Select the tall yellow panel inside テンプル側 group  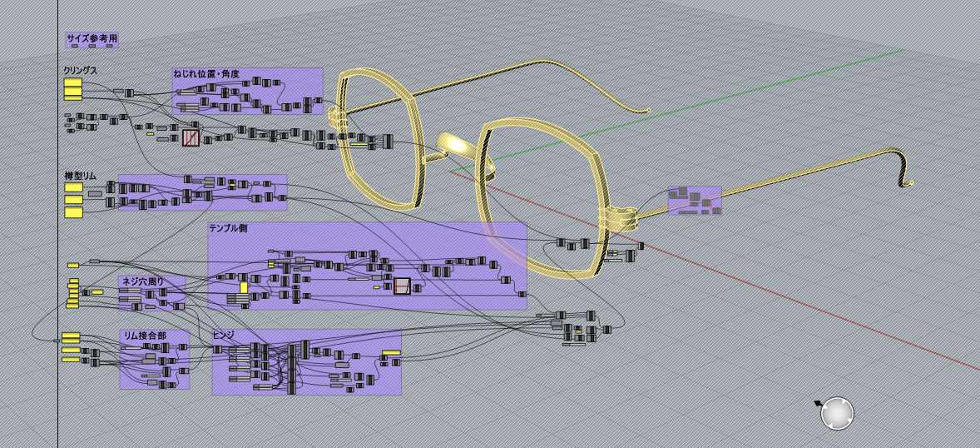(x=244, y=288)
